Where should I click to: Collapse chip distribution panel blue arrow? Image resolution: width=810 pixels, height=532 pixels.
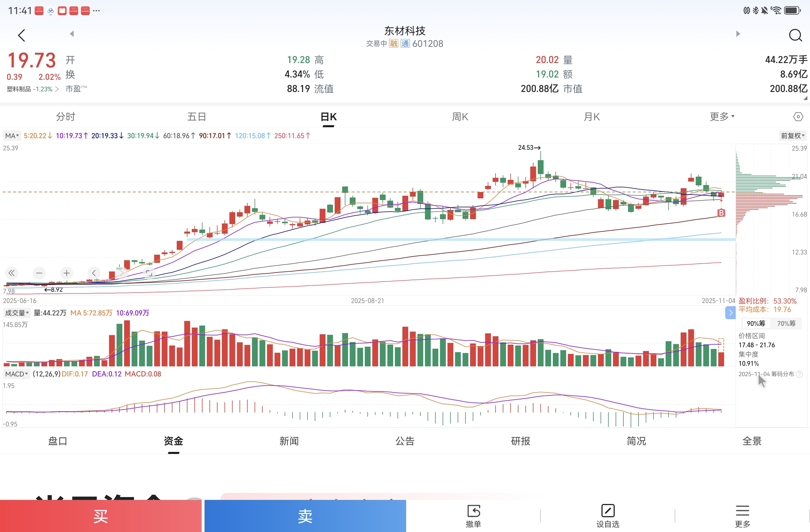[730, 313]
